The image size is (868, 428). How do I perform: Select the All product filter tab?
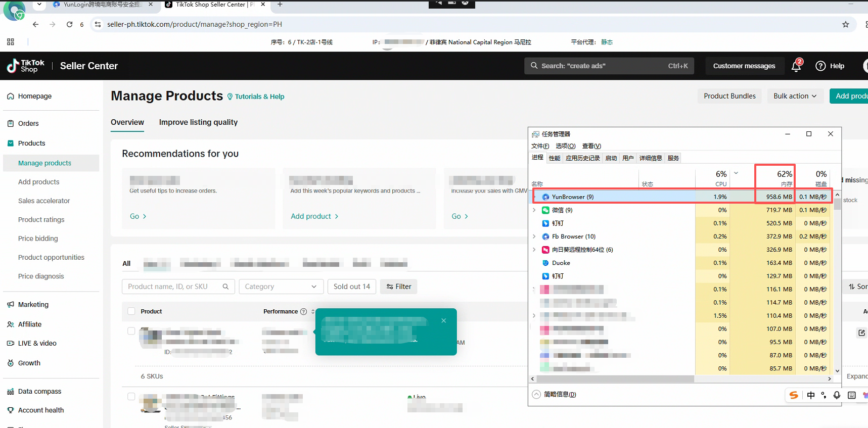coord(126,263)
